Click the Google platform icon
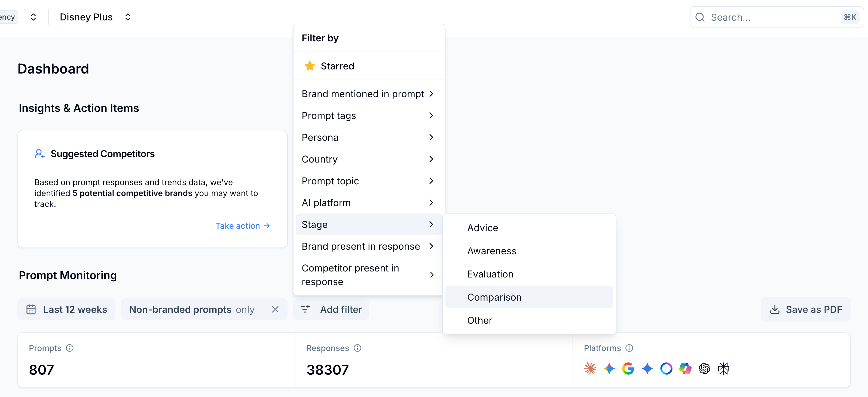This screenshot has height=397, width=868. (x=628, y=368)
